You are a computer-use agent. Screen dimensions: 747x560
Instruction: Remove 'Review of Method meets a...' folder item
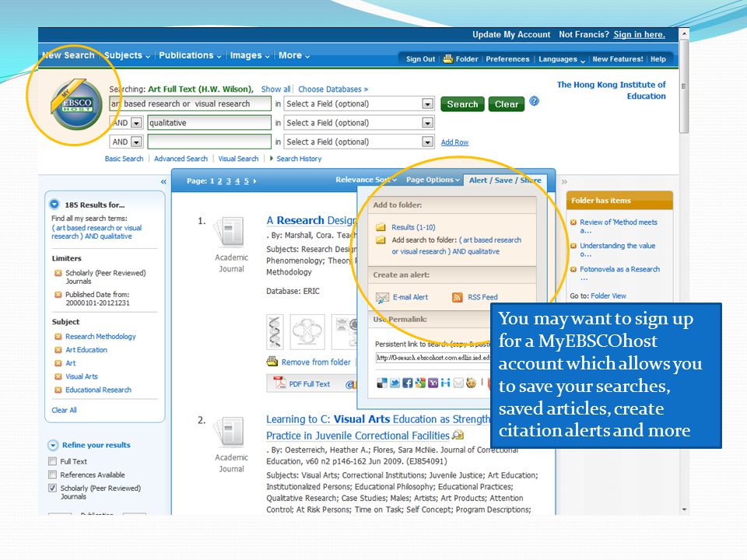[x=573, y=222]
